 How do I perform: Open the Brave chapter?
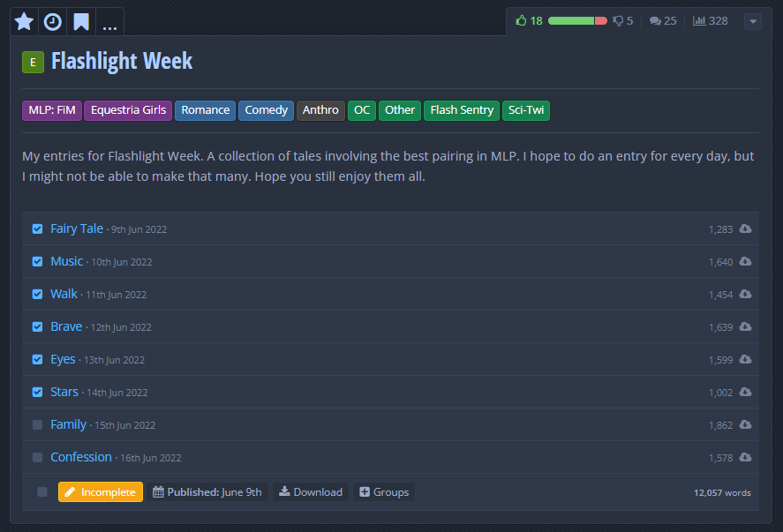click(66, 326)
